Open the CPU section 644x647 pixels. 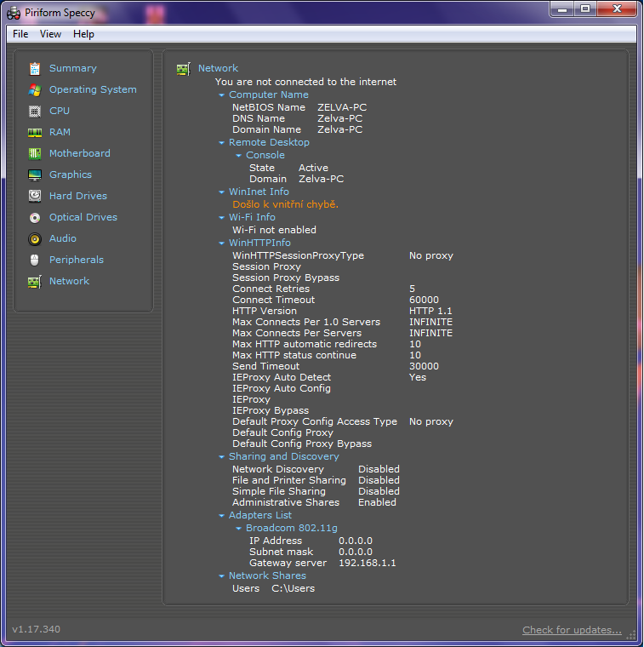(60, 111)
